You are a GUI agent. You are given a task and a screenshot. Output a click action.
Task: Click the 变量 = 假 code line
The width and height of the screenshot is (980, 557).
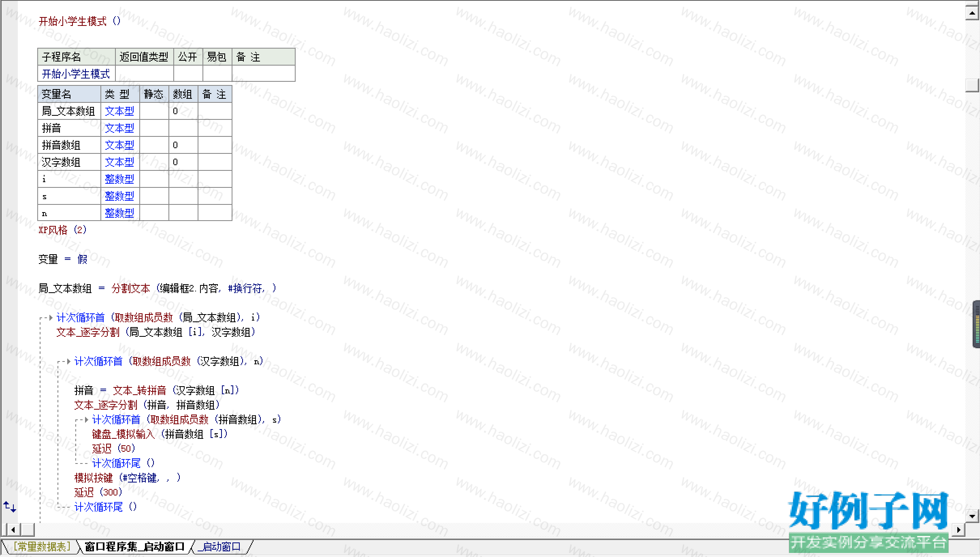pyautogui.click(x=63, y=259)
